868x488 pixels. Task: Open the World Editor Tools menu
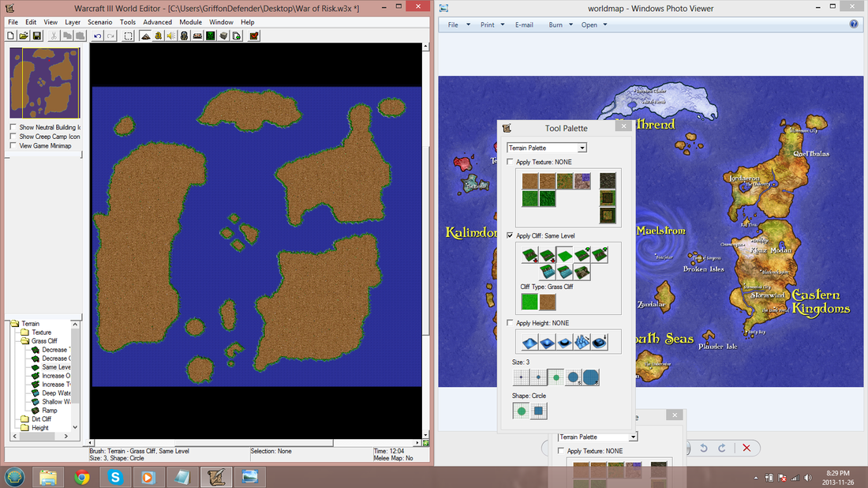(127, 22)
